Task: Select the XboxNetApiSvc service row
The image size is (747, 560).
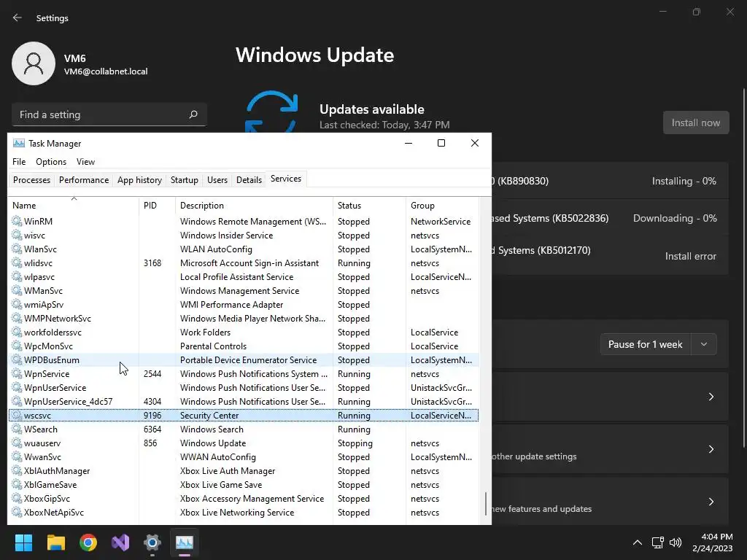Action: [x=244, y=513]
